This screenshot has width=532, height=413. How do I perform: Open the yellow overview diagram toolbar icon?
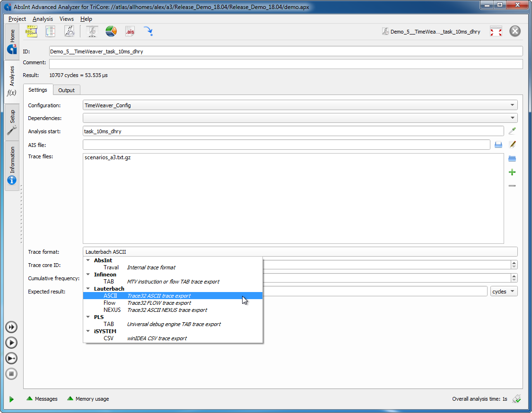pos(31,31)
